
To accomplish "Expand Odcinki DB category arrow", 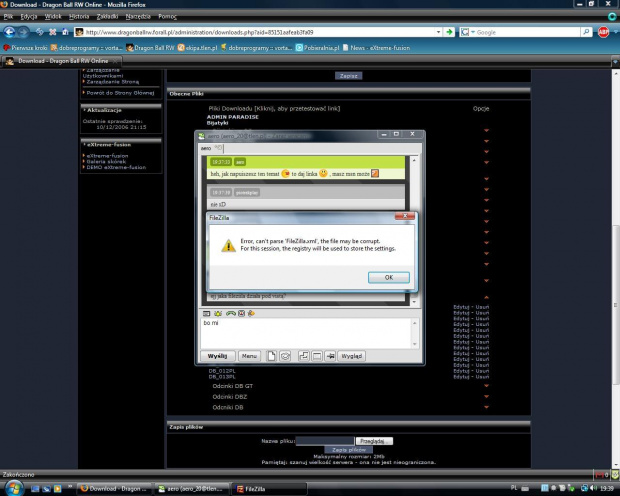I will point(486,407).
